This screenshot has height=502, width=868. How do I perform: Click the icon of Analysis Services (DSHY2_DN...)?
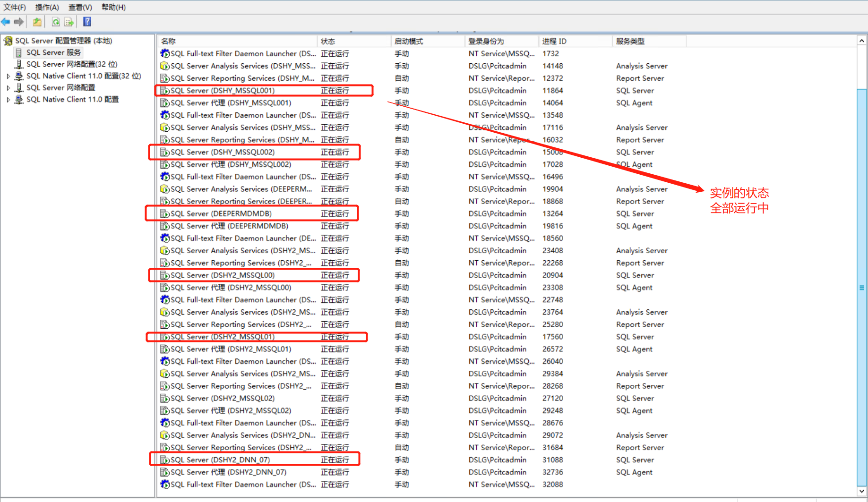point(164,435)
